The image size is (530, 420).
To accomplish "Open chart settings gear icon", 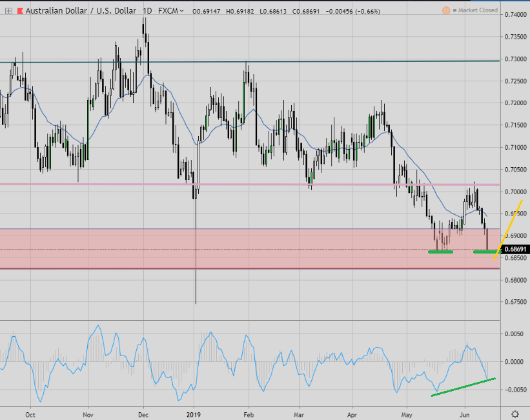I will point(515,414).
